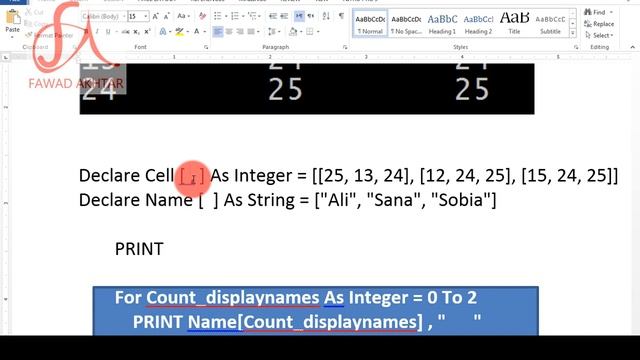This screenshot has height=360, width=640.
Task: Clear all formatting from selection
Action: click(202, 16)
